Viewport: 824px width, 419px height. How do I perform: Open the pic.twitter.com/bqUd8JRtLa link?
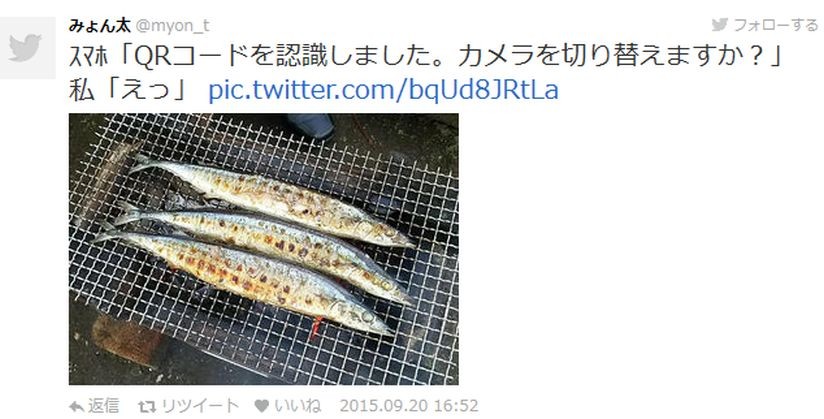pos(383,90)
